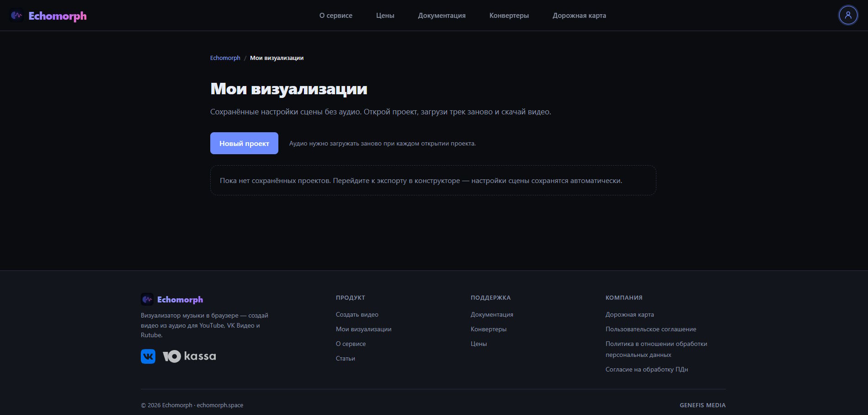Go to Цены in the header navigation
The image size is (868, 415).
[385, 16]
